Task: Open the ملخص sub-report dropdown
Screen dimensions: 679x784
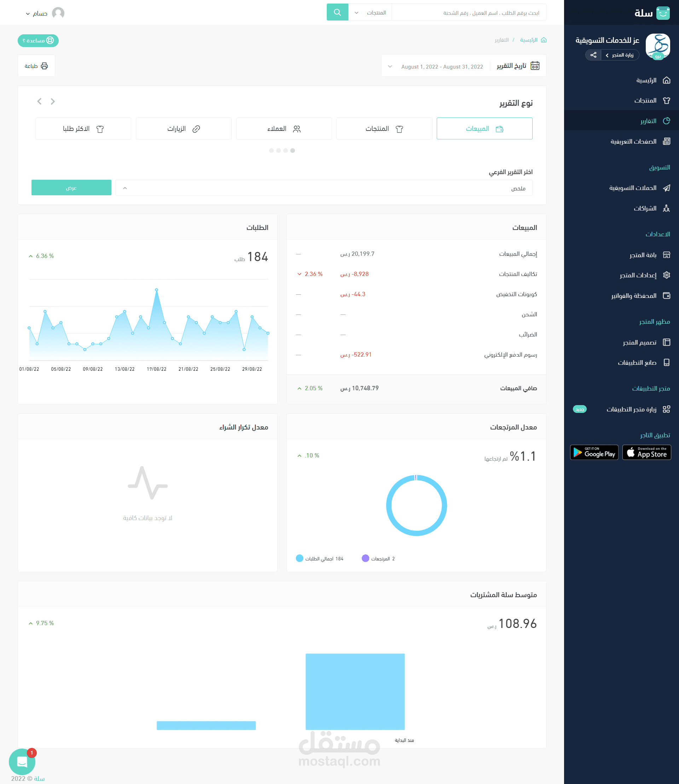Action: (324, 188)
